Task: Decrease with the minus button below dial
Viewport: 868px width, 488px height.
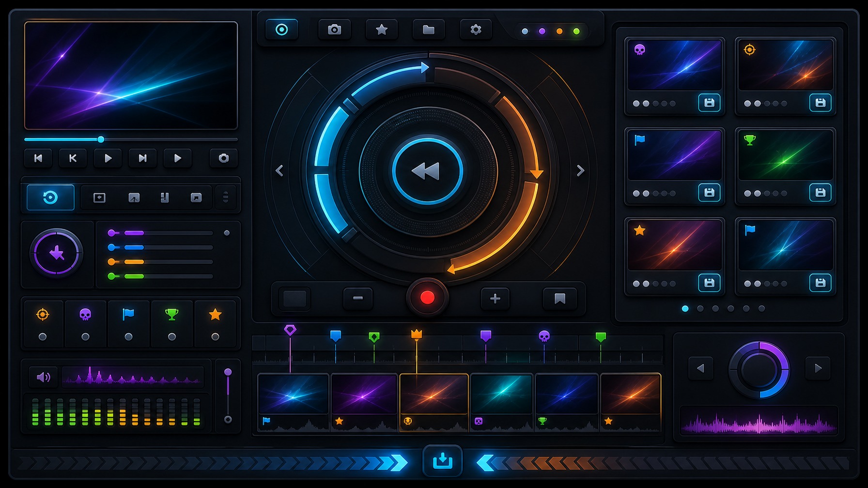Action: pyautogui.click(x=358, y=298)
